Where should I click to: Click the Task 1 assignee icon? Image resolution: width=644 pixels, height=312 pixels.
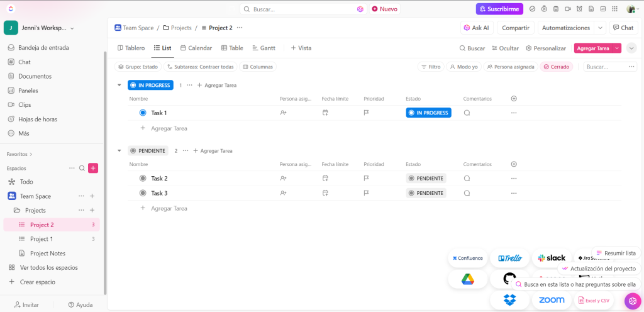[x=283, y=113]
